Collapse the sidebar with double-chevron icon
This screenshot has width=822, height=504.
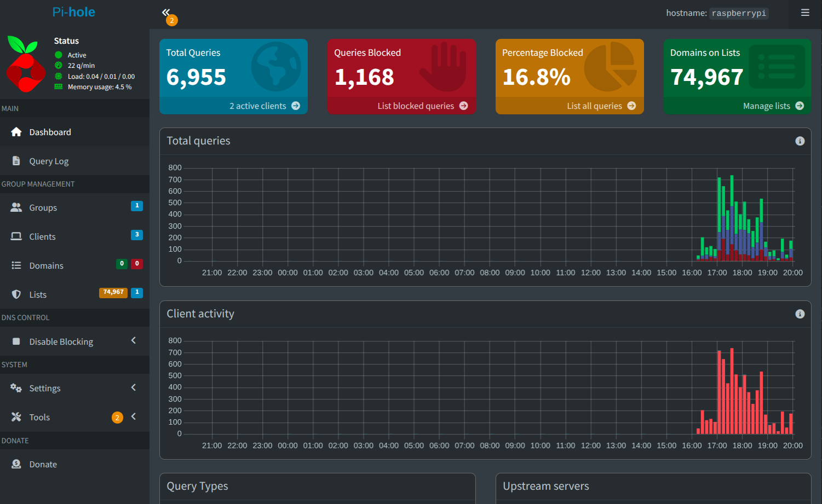coord(165,12)
